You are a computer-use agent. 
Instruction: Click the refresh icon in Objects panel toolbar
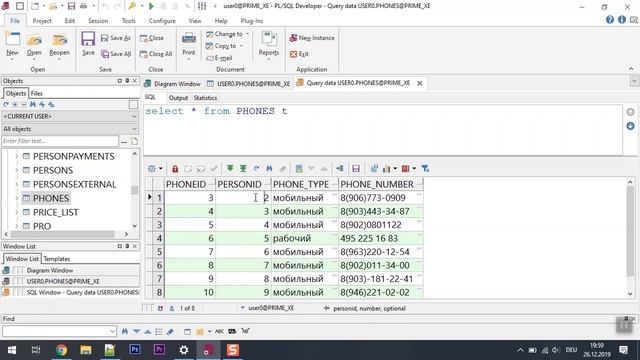point(6,105)
